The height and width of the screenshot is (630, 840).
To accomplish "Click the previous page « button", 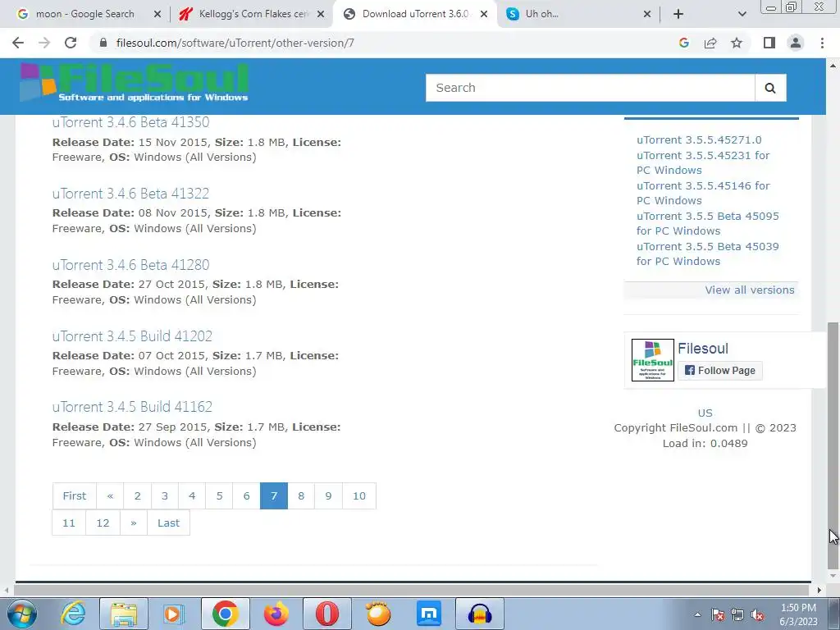I will point(111,496).
